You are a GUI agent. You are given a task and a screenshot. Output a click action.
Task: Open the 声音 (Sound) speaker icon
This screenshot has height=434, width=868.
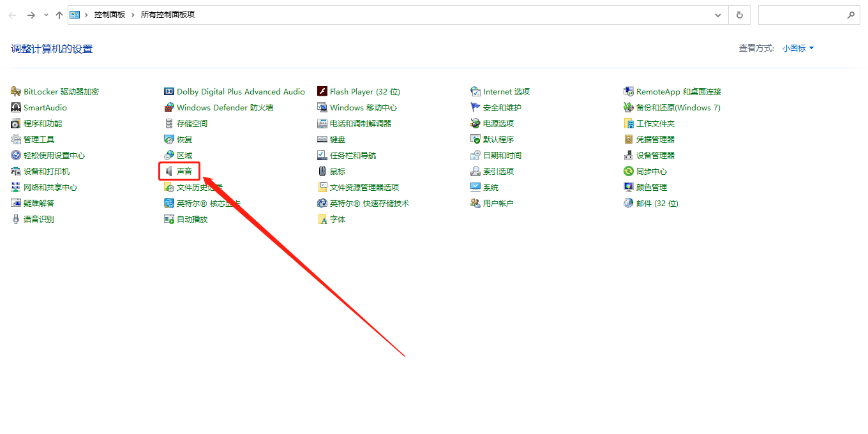(x=169, y=172)
